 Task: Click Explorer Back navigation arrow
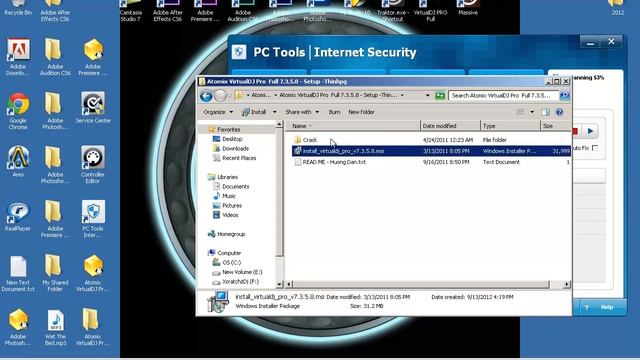pos(206,96)
